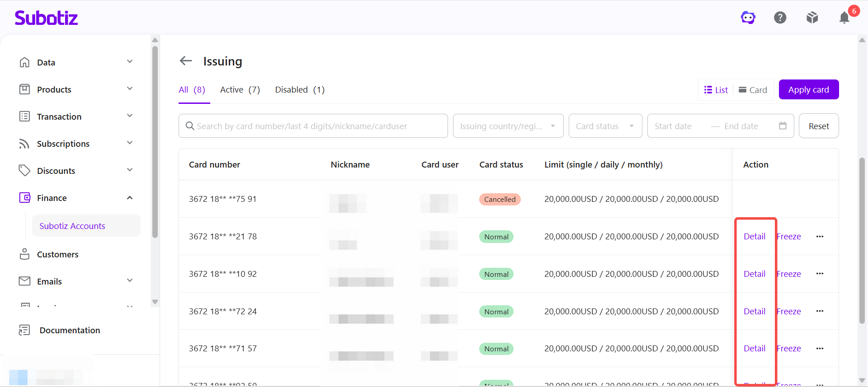Focus the card number search field

click(313, 126)
